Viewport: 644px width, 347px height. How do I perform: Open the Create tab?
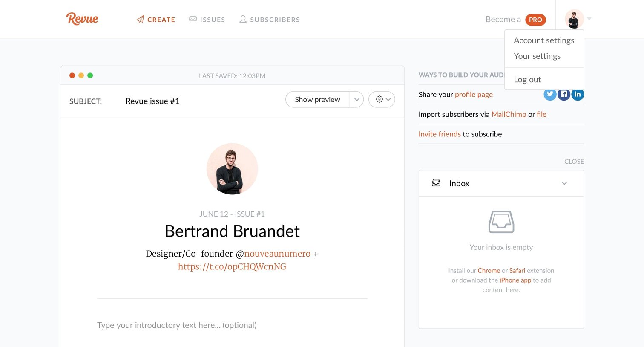(x=156, y=20)
